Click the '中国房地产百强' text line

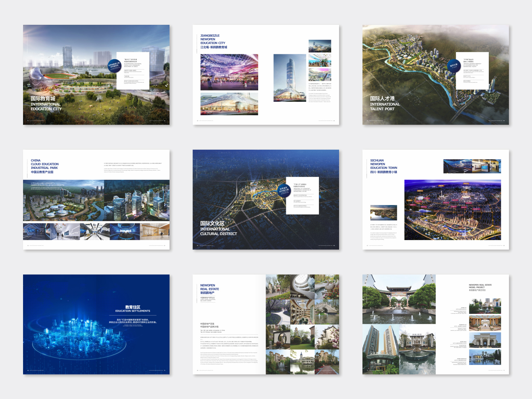[x=207, y=324]
